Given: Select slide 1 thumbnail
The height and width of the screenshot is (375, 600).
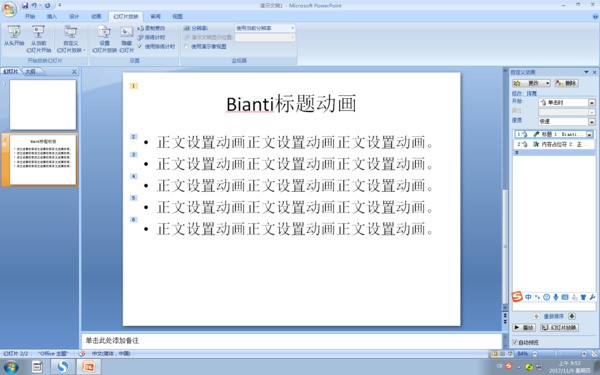Looking at the screenshot, I should point(43,104).
